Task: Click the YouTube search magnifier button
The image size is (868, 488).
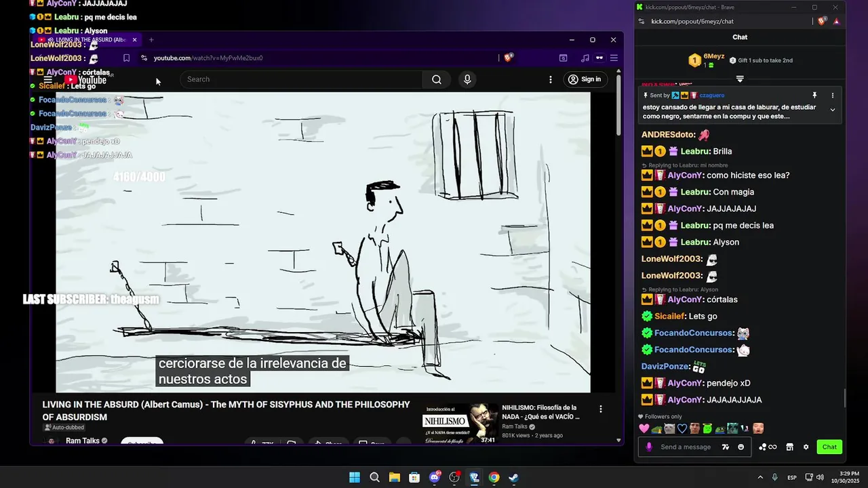Action: click(437, 79)
